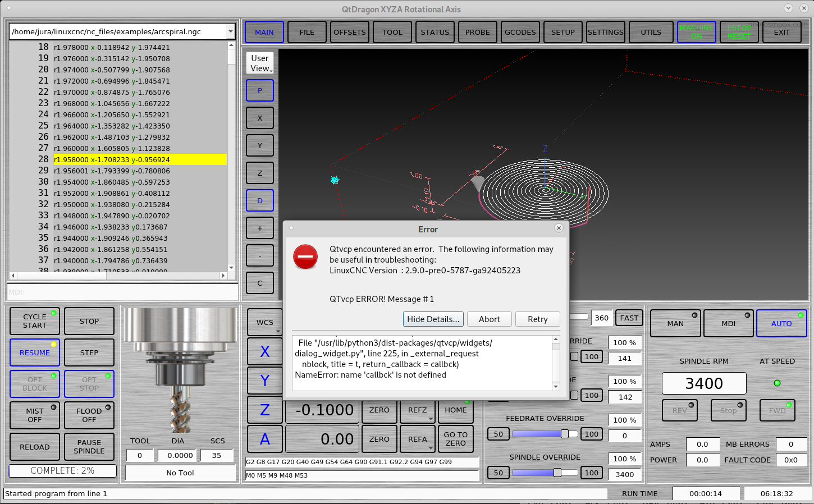Click the STEP button
The width and height of the screenshot is (814, 504).
[x=89, y=352]
